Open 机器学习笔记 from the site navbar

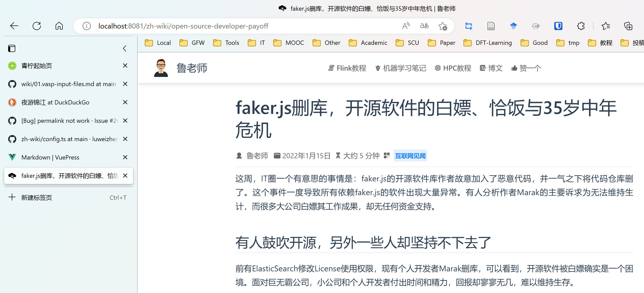tap(400, 68)
